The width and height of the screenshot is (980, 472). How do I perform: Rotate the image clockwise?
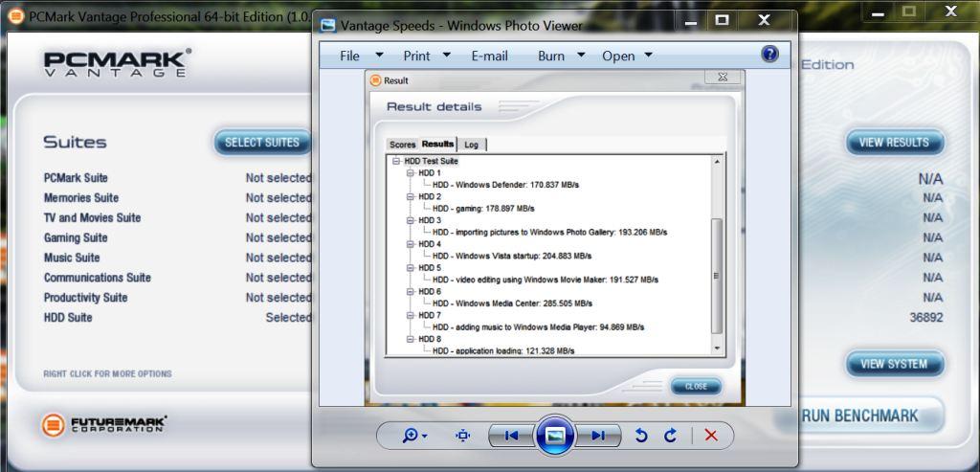670,436
